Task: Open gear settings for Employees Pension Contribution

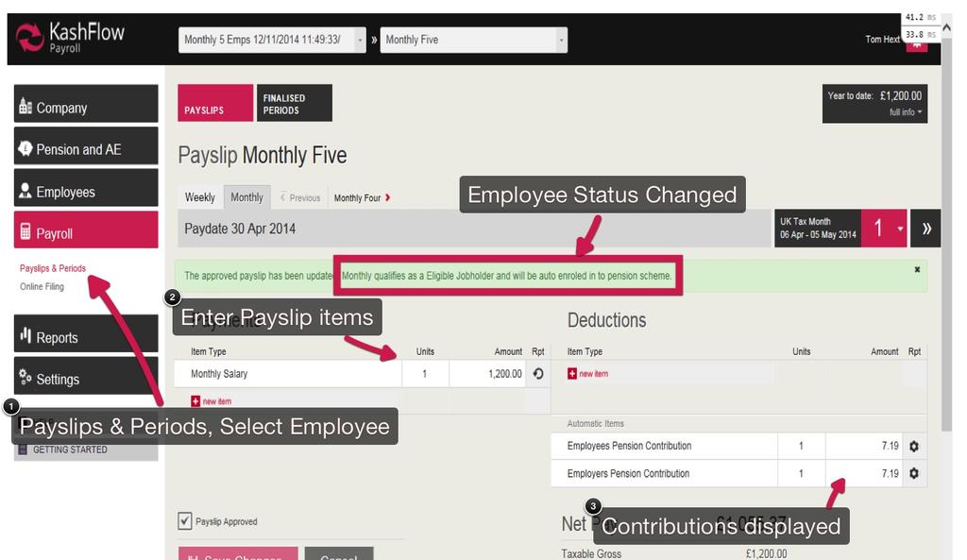Action: coord(913,446)
